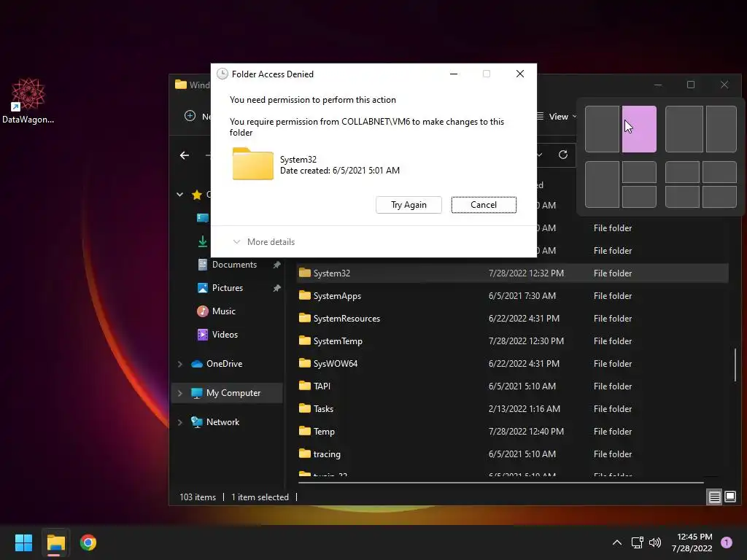The width and height of the screenshot is (747, 560).
Task: Click Cancel in Folder Access Denied dialog
Action: [484, 205]
